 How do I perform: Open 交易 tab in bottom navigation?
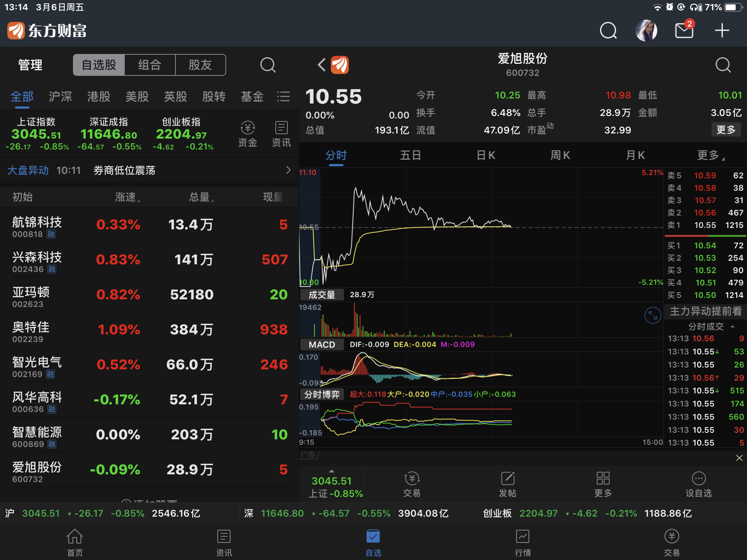point(672,542)
